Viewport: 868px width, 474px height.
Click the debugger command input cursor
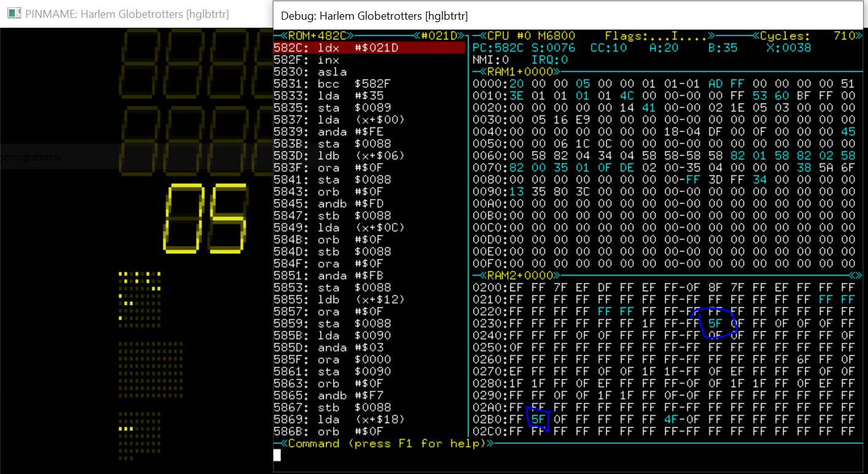coord(277,456)
